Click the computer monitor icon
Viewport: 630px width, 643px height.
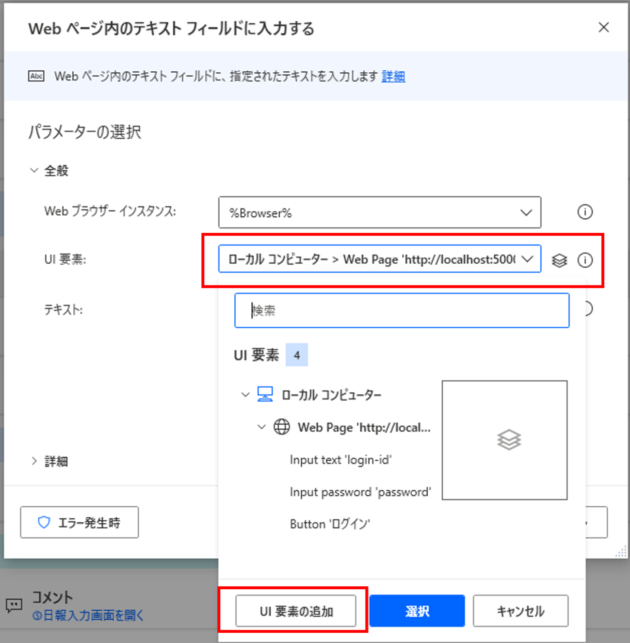tap(265, 394)
